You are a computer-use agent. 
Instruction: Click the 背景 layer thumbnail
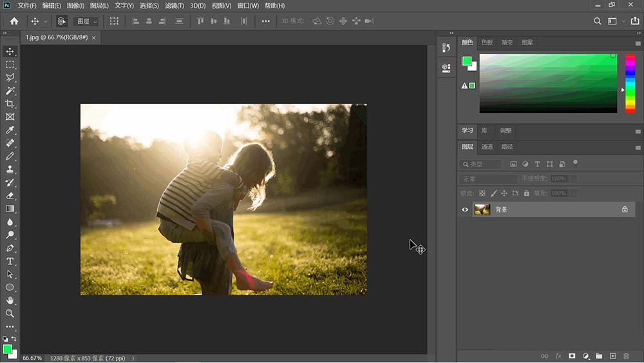tap(482, 210)
